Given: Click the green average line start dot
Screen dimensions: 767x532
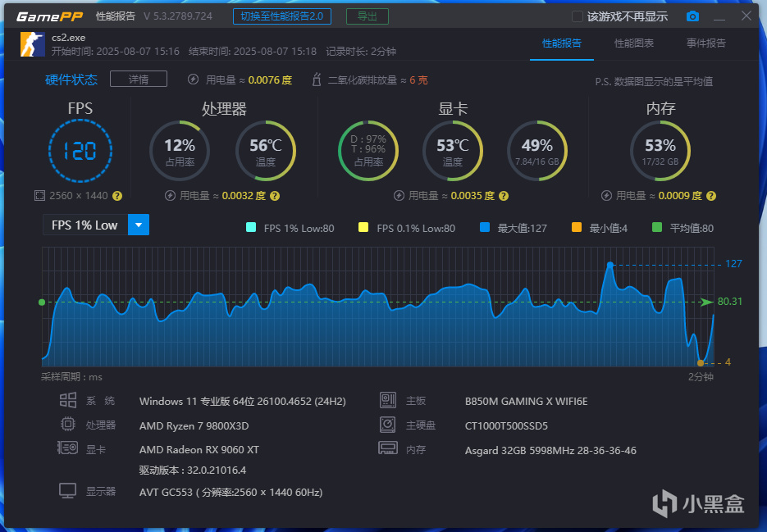Looking at the screenshot, I should [42, 302].
